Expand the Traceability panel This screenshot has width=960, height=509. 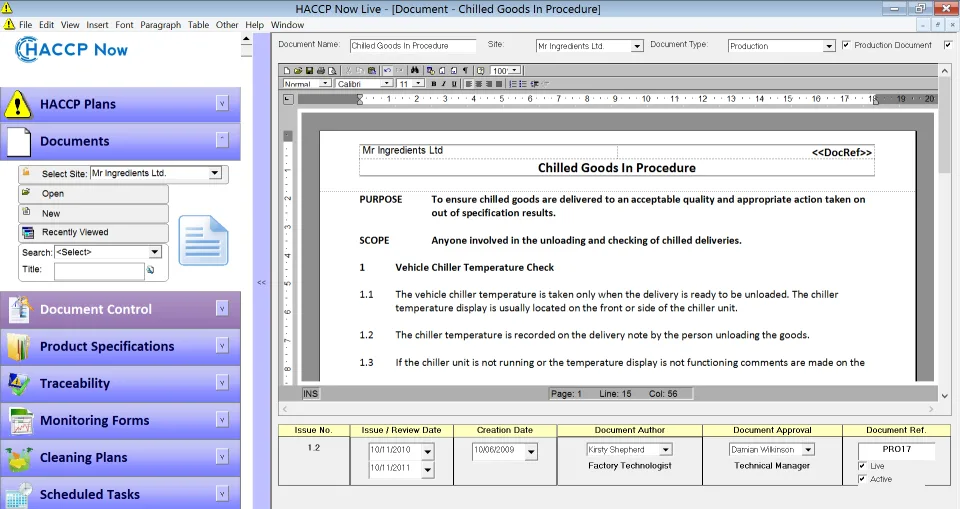[222, 383]
